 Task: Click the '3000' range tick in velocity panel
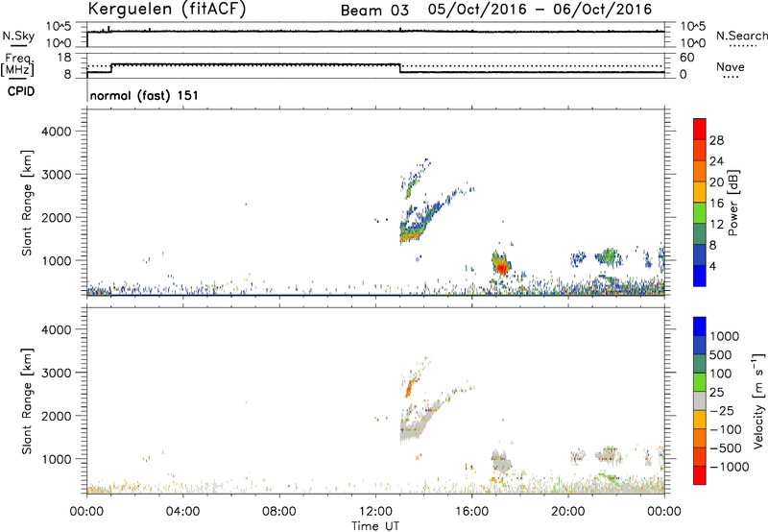pos(57,373)
